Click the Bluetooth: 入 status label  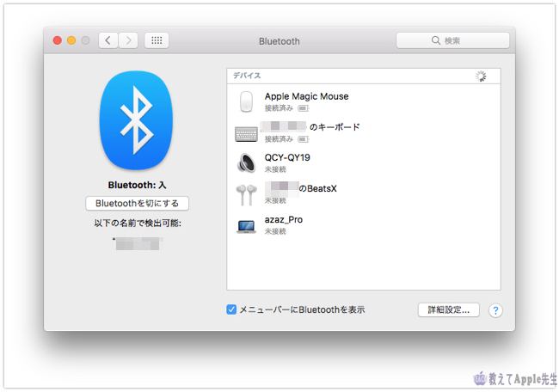138,185
